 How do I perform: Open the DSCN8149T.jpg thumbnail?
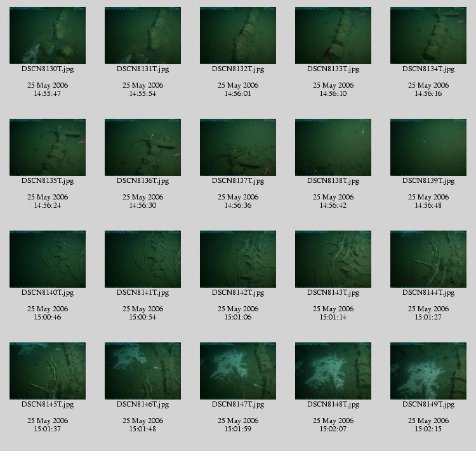click(428, 371)
